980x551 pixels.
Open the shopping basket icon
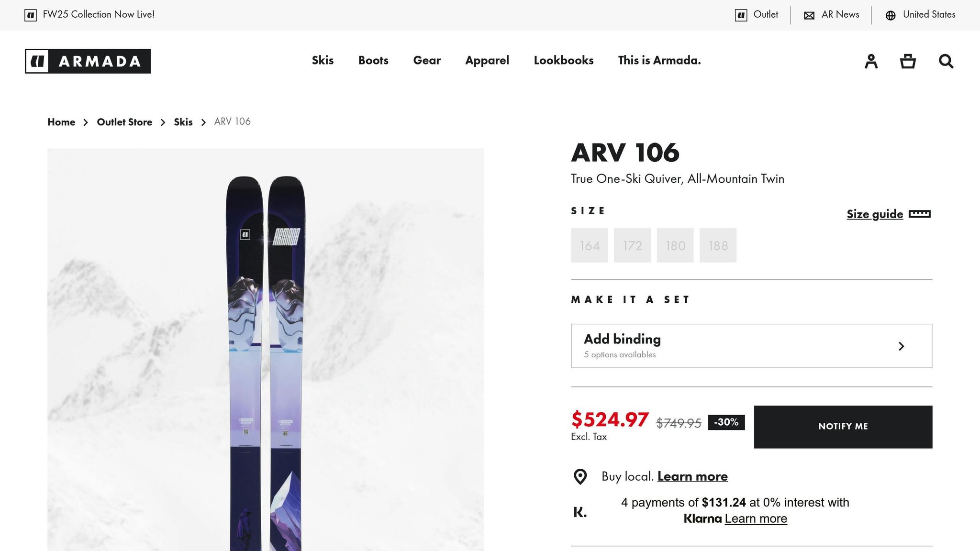click(x=908, y=61)
